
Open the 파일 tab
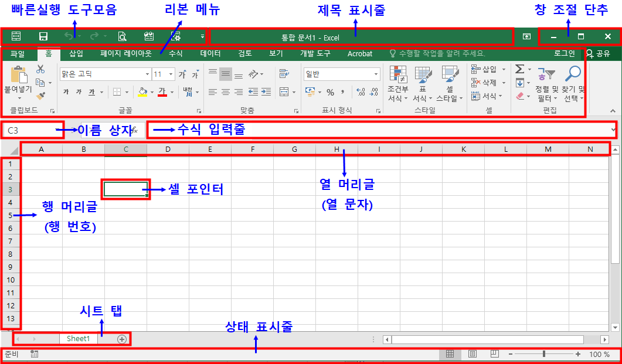pyautogui.click(x=18, y=54)
